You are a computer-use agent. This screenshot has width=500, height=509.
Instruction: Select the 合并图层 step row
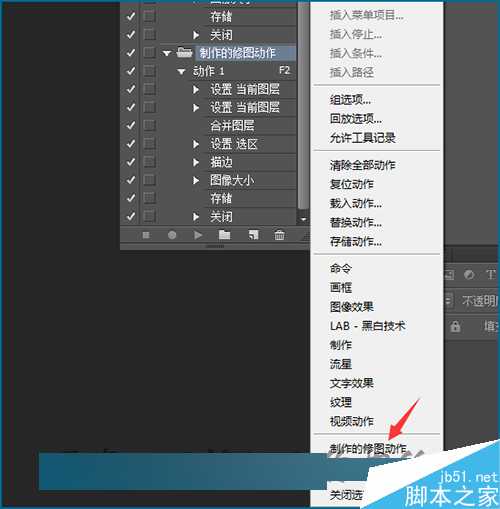pyautogui.click(x=232, y=126)
